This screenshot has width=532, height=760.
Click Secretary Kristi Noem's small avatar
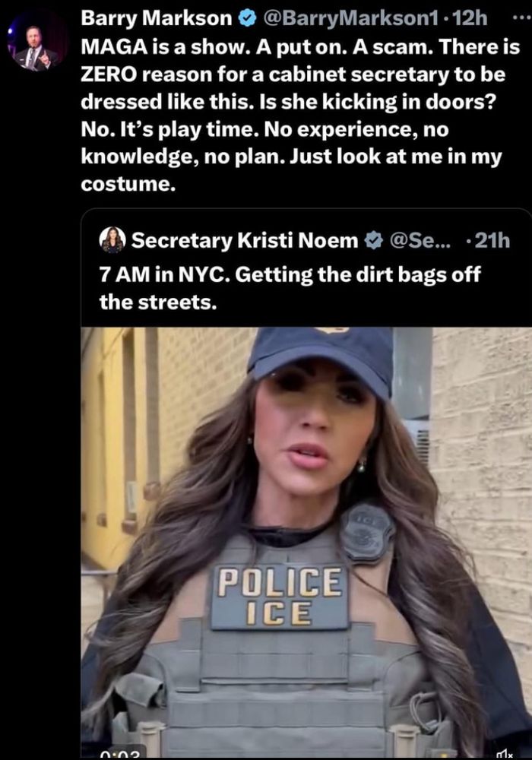(x=112, y=240)
